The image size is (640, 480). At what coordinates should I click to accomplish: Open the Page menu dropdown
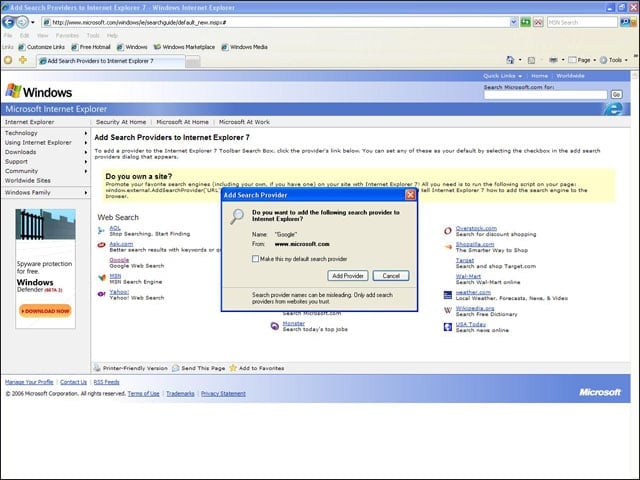(x=582, y=60)
